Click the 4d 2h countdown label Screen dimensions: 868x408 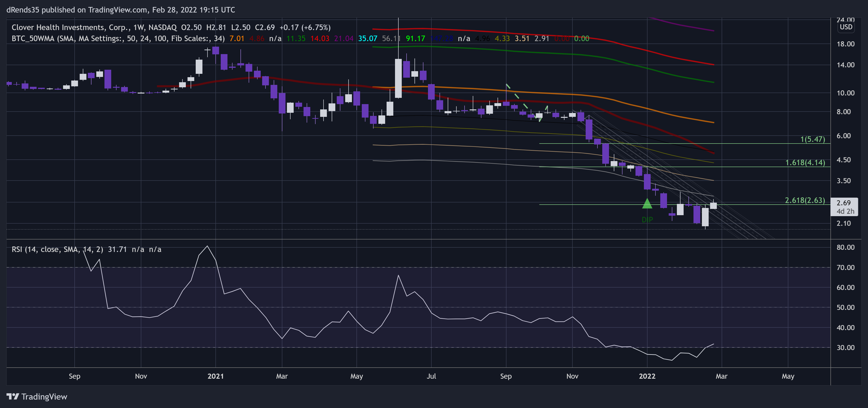point(845,211)
